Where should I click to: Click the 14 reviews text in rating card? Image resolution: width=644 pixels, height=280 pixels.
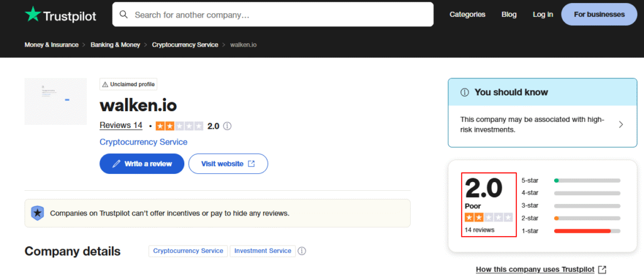479,230
